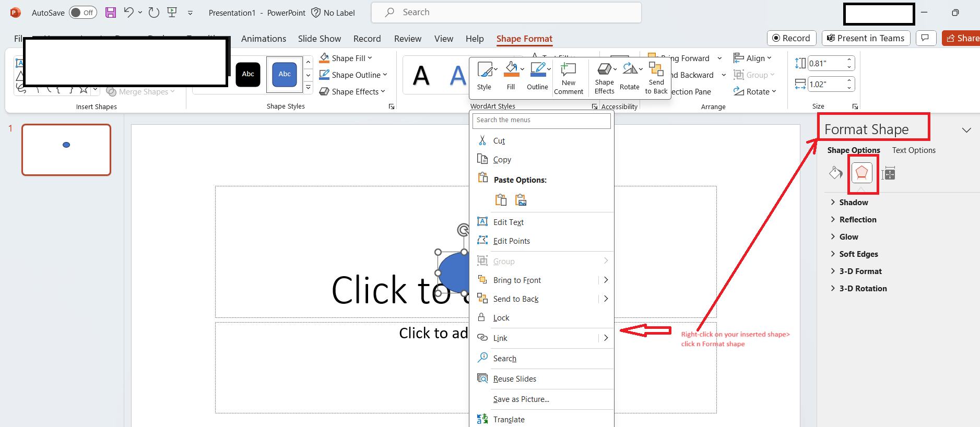Expand the Glow section
Image resolution: width=980 pixels, height=427 pixels.
coord(844,237)
